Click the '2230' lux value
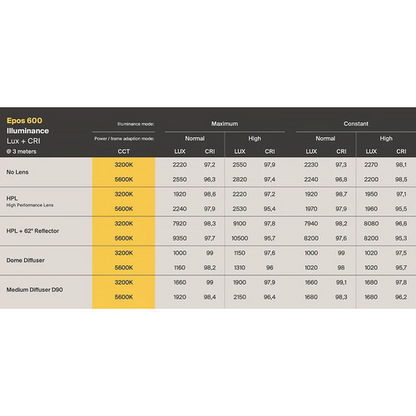The width and height of the screenshot is (416, 416). pos(311,165)
